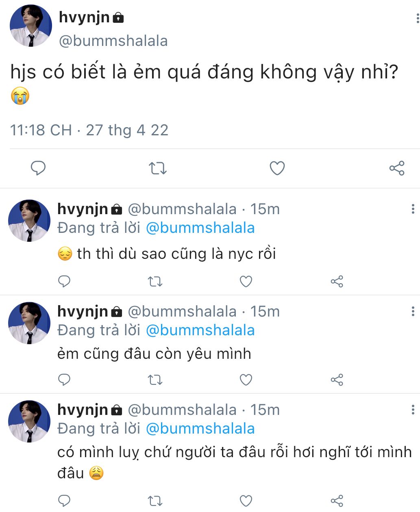Like "ẻm cũng đâu còn yêu mình" reply
This screenshot has width=420, height=512.
coord(246,380)
